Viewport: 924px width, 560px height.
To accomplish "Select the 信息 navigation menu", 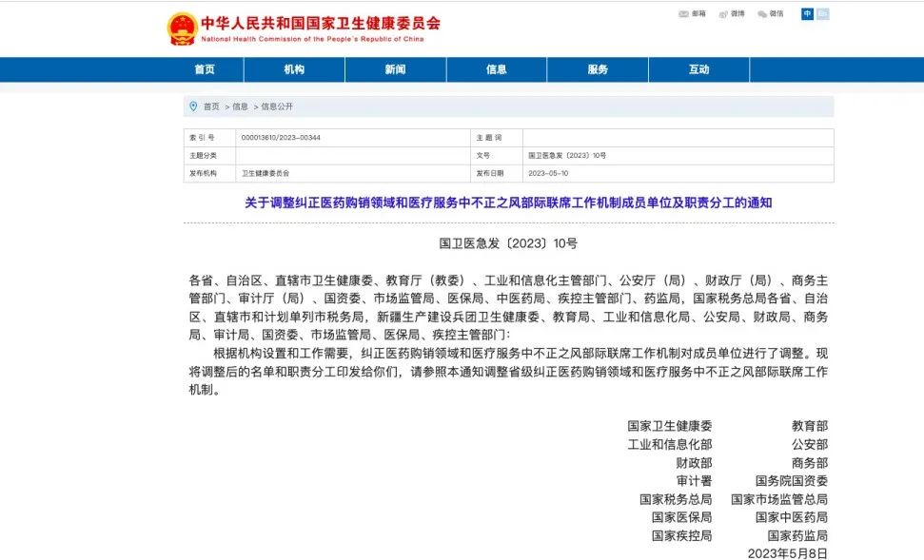I will [496, 69].
